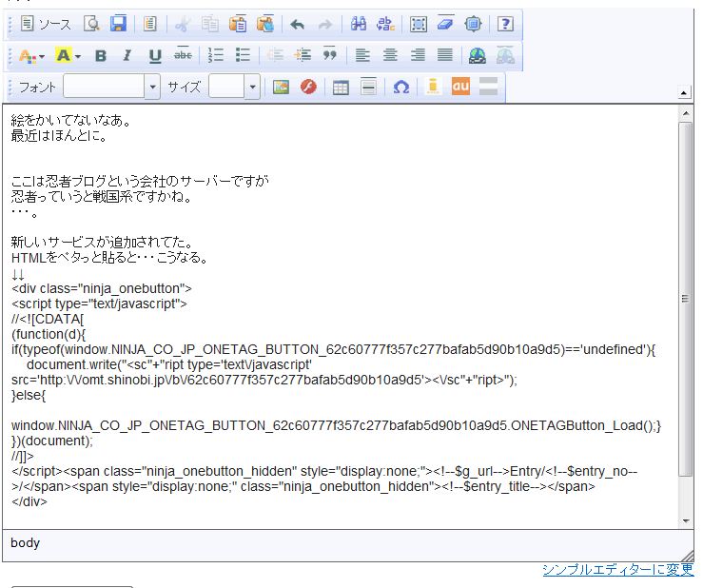The image size is (703, 588).
Task: Justify the text alignment
Action: [x=445, y=56]
